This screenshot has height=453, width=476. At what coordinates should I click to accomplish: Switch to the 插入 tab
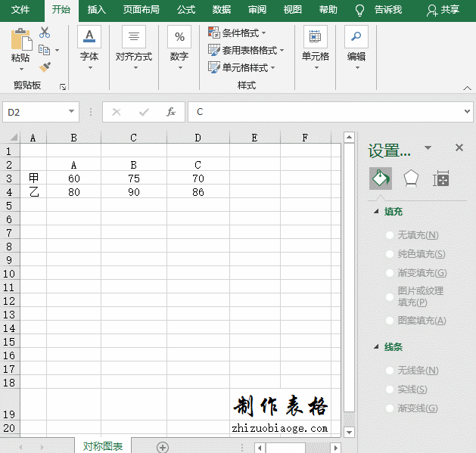97,10
